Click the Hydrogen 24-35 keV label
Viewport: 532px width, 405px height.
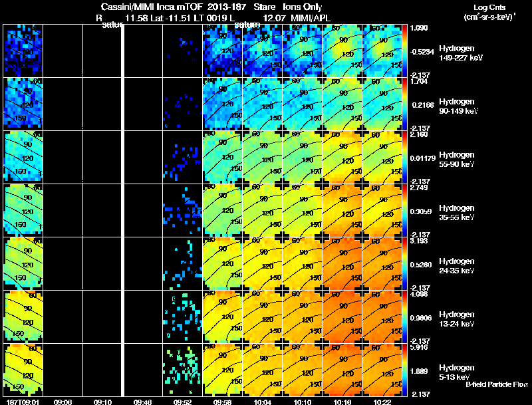(457, 266)
